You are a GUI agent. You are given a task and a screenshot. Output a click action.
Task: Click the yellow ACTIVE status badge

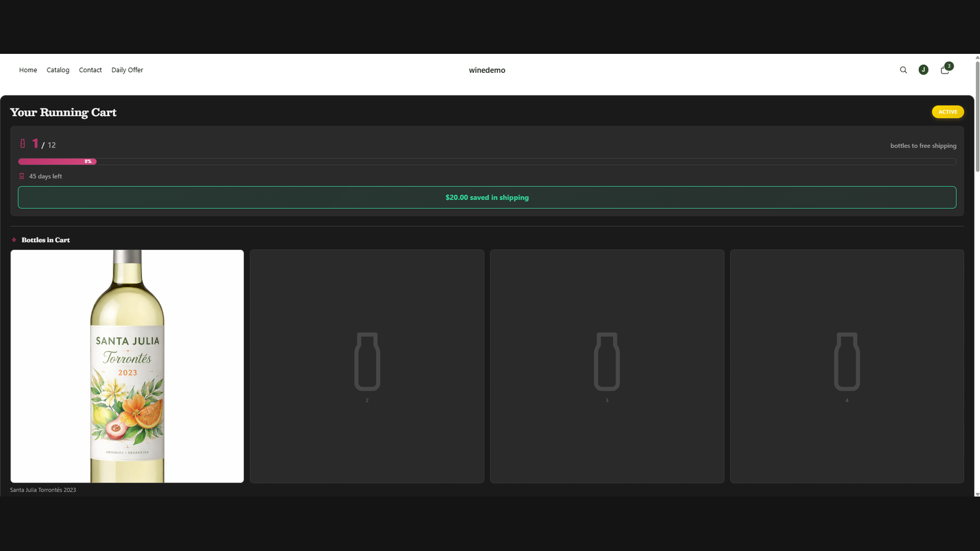(948, 112)
